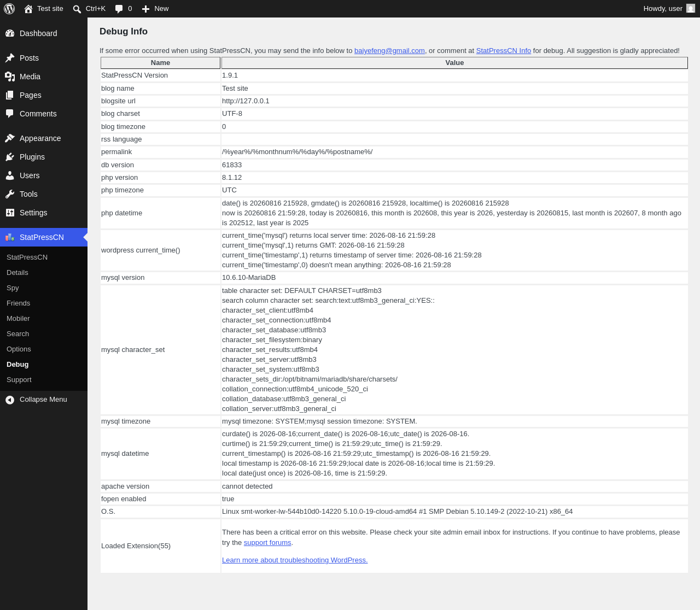Click the search magnifier icon in admin bar

pos(77,9)
